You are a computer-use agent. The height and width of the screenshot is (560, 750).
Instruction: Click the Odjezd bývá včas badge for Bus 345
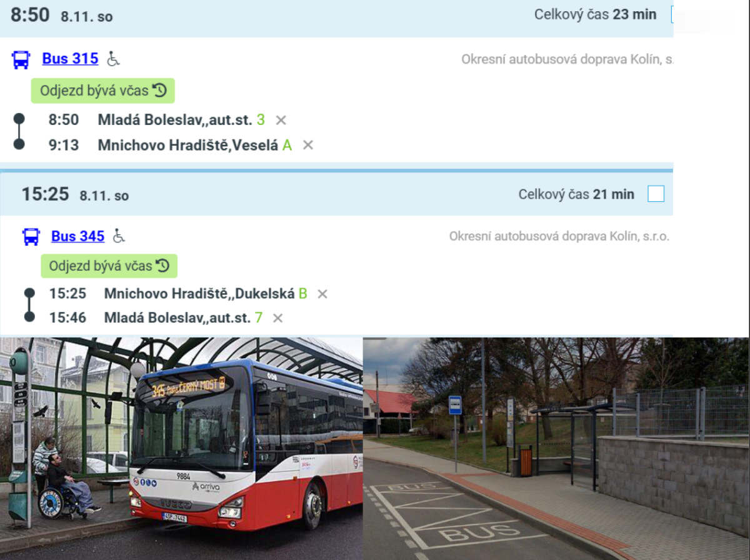109,266
